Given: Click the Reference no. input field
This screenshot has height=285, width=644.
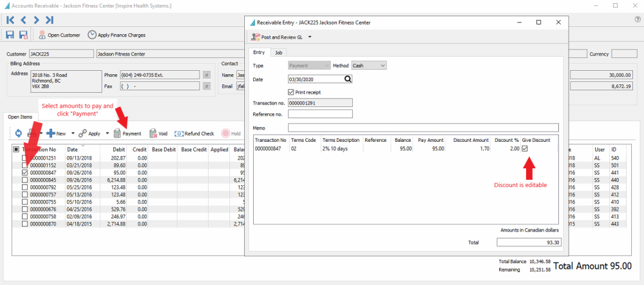Looking at the screenshot, I should (x=320, y=113).
